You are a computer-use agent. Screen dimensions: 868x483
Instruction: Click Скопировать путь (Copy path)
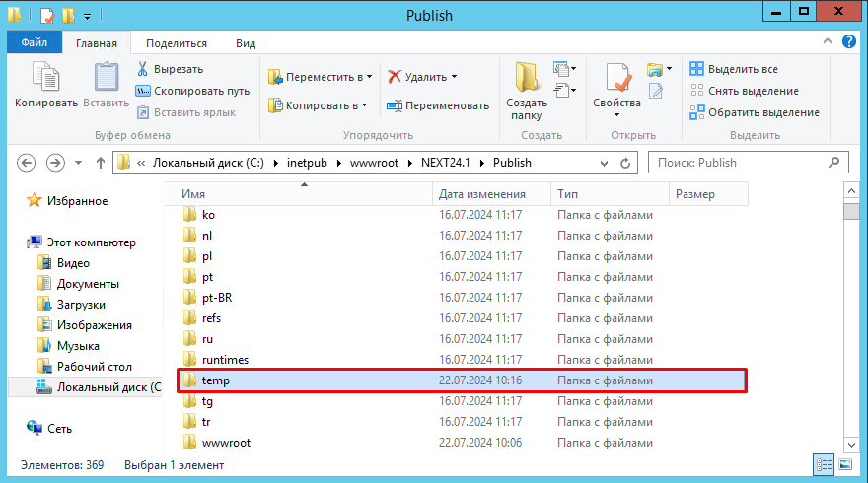(193, 91)
